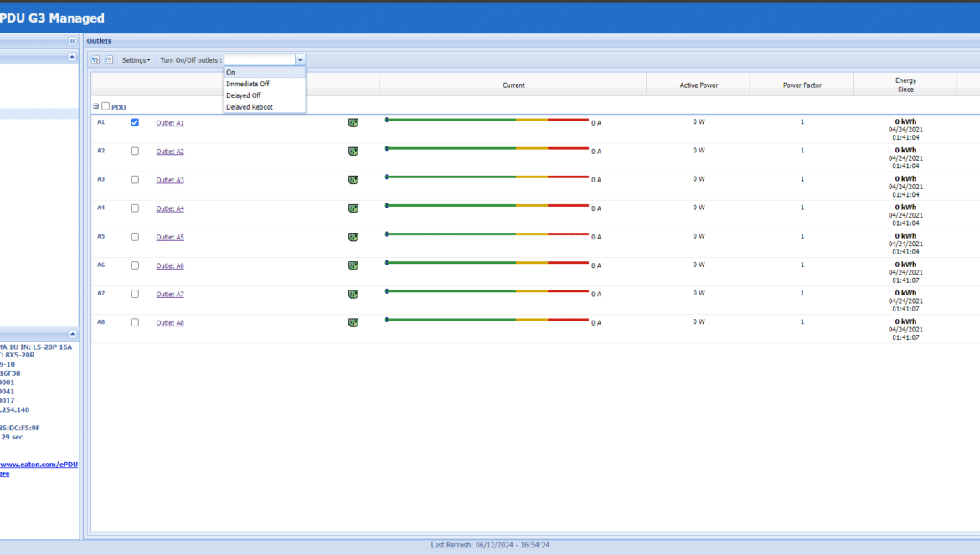Click the Active Power column header
The image size is (980, 555).
[699, 85]
